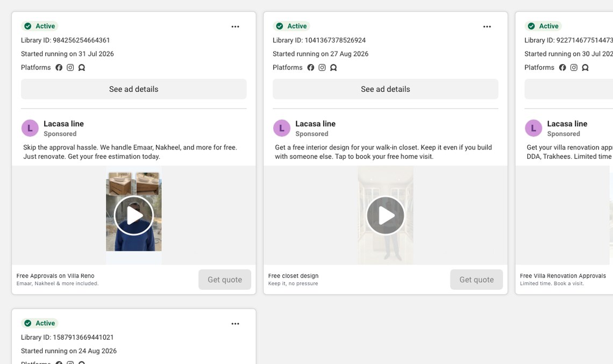
Task: Open the three-dot menu on ad 1587913669441021
Action: point(235,324)
